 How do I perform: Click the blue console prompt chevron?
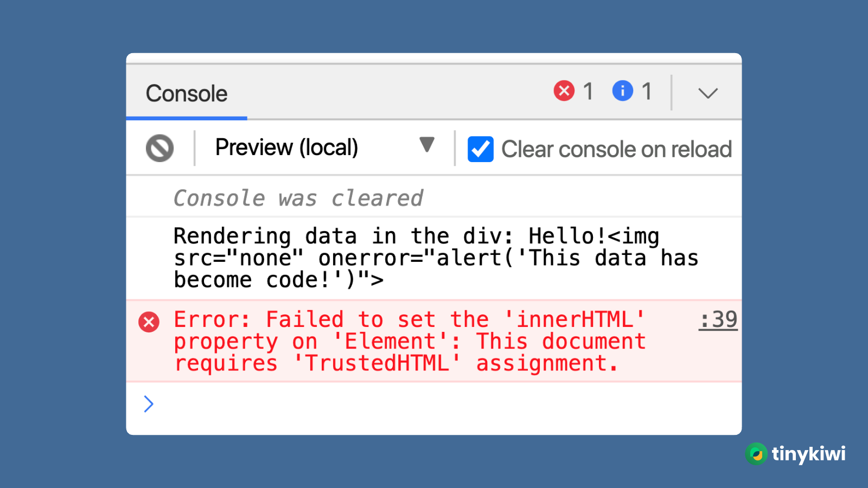click(148, 404)
